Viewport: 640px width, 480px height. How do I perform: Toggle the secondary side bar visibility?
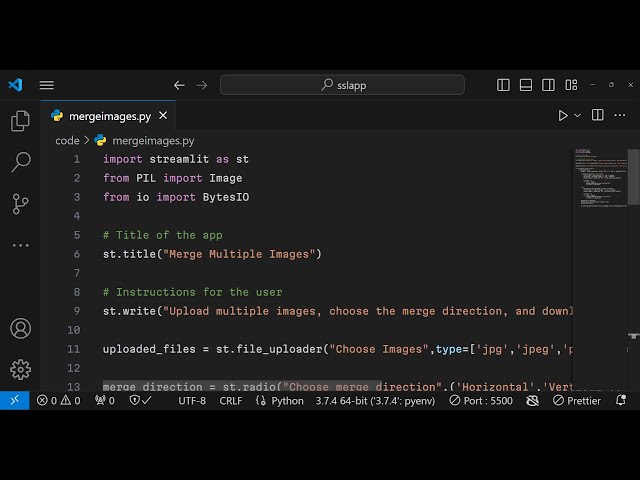pyautogui.click(x=548, y=85)
